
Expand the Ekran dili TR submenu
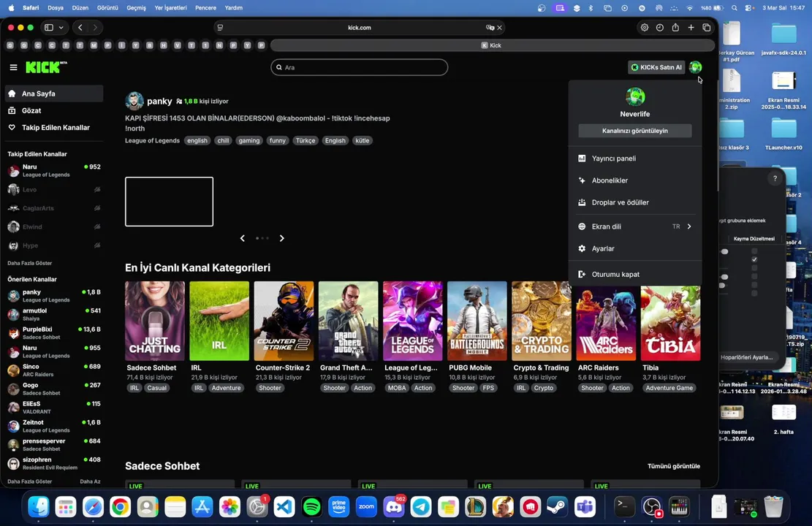pos(635,226)
